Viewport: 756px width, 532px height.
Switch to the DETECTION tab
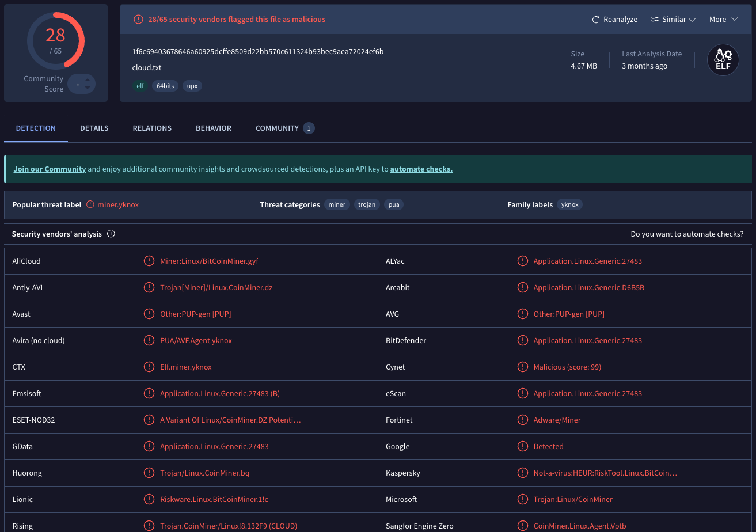(36, 128)
